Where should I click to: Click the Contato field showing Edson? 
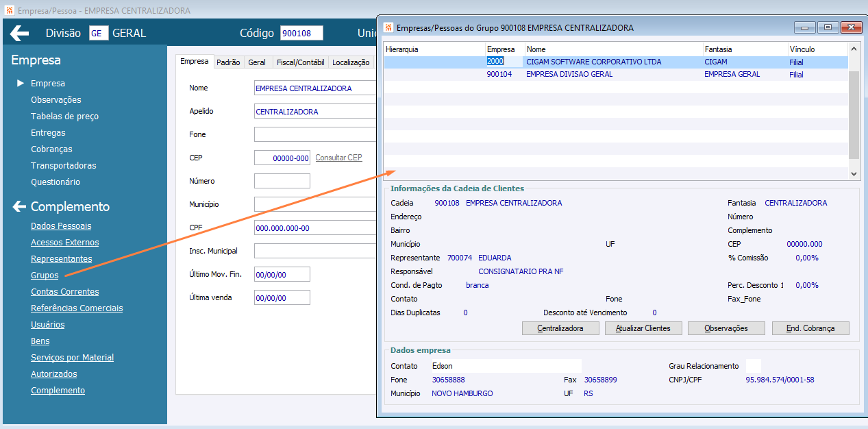(506, 366)
